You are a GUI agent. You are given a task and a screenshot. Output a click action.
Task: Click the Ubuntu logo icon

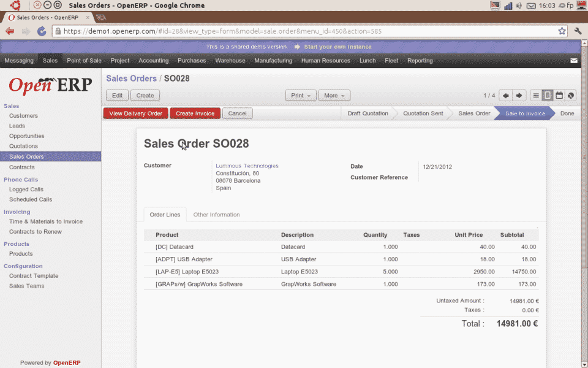click(15, 6)
